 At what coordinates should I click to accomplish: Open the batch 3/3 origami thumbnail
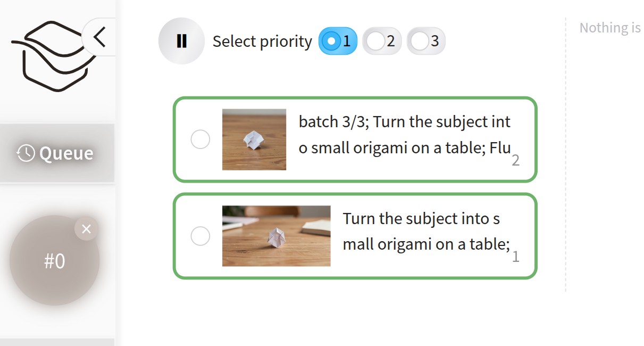(x=254, y=139)
